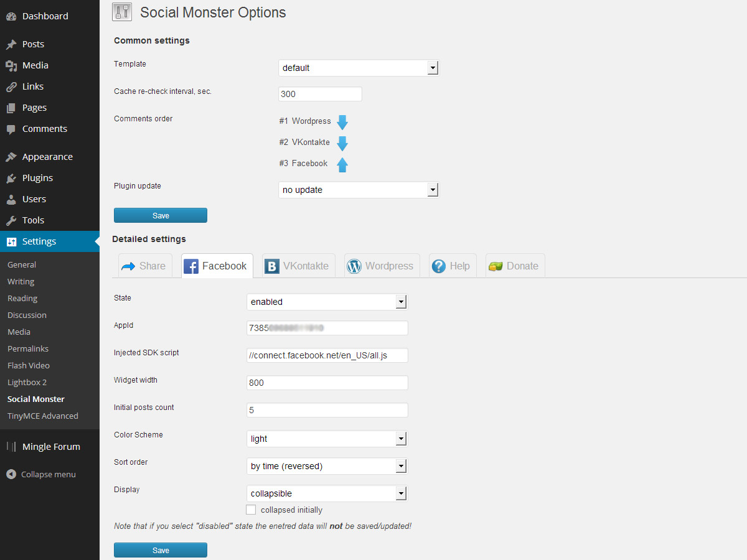Click the Initial posts count field
Screen dimensions: 747x560
click(x=327, y=410)
